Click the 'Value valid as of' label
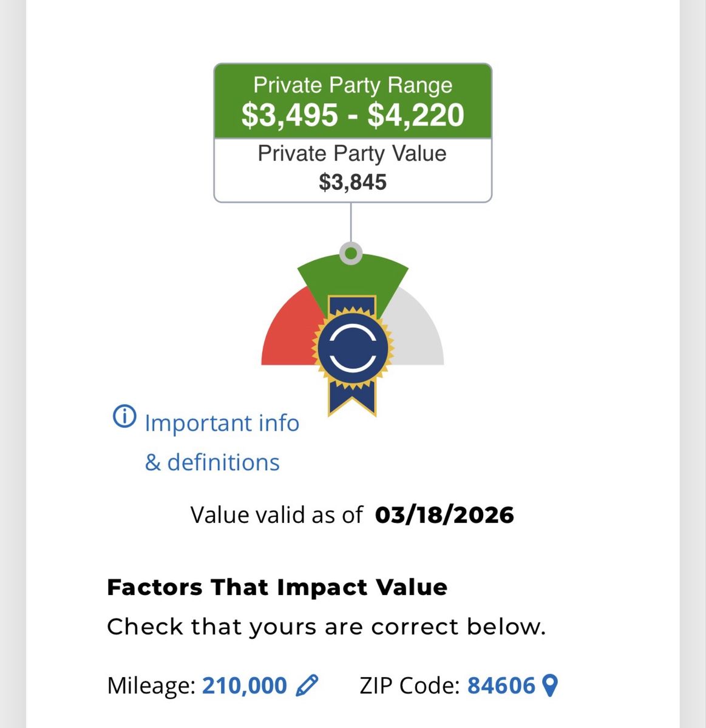 tap(276, 515)
